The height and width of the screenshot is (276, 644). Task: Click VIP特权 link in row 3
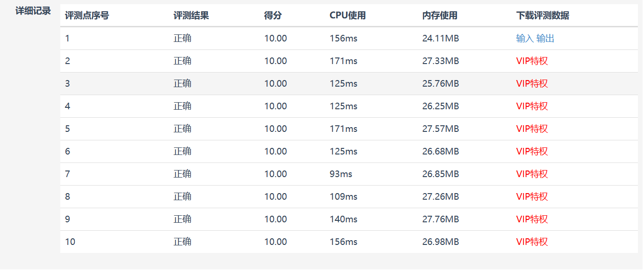point(532,84)
